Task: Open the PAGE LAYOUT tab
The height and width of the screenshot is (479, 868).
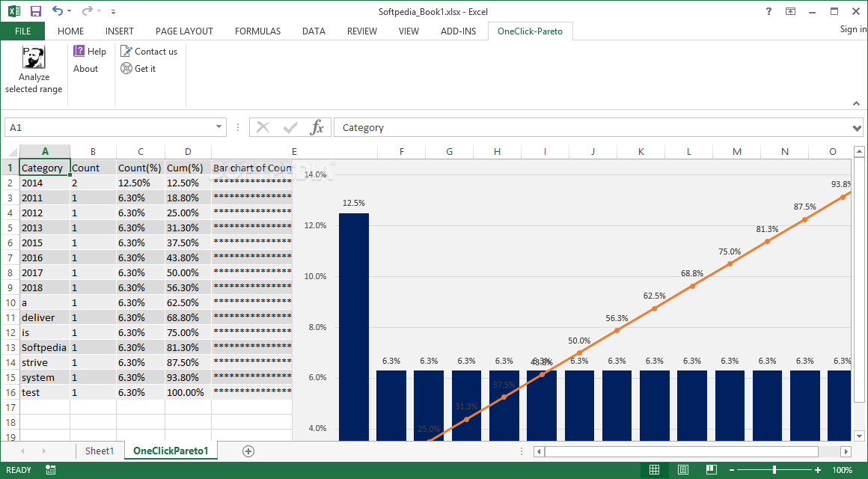Action: click(184, 31)
